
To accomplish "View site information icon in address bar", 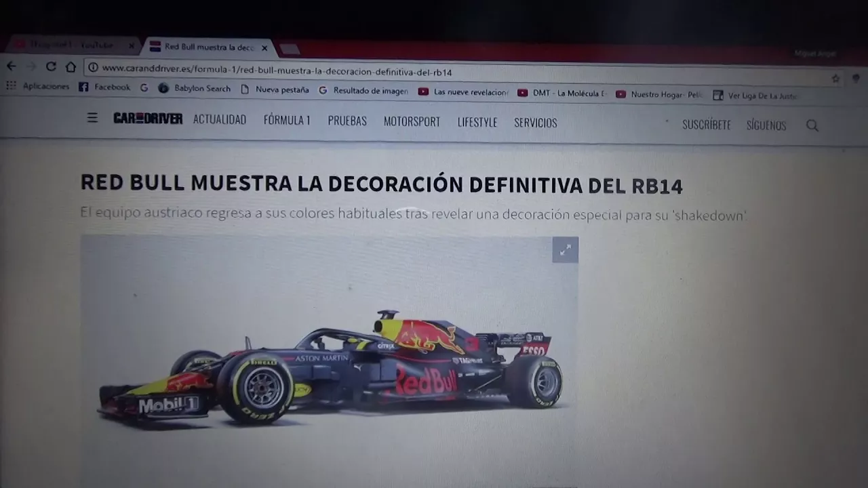I will click(94, 67).
